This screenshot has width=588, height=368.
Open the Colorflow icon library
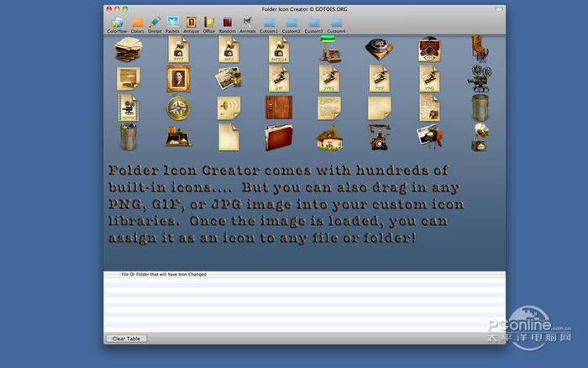117,25
